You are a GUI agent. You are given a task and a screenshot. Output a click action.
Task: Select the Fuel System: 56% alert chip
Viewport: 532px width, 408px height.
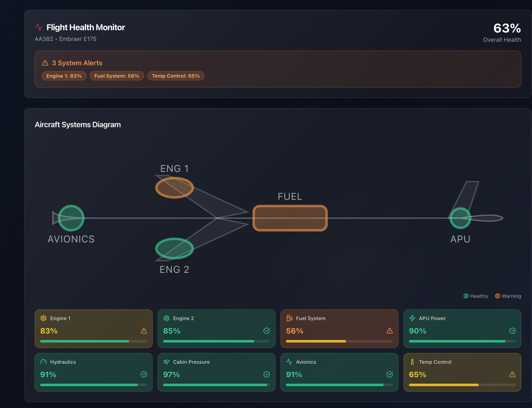click(117, 76)
